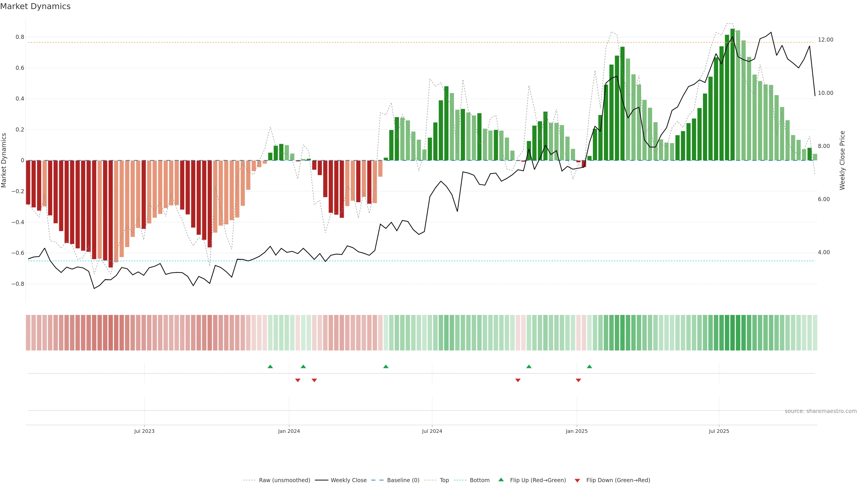Click the red triangle icon in legend

577,480
